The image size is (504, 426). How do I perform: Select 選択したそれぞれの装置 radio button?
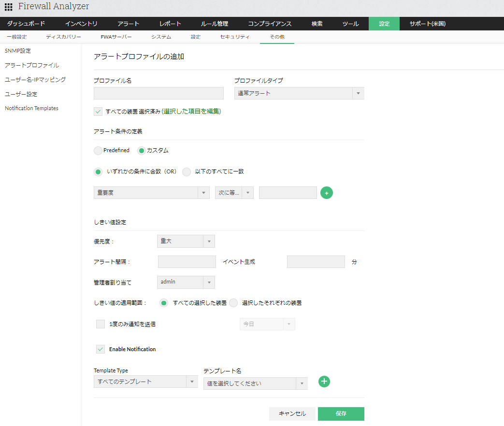pos(233,303)
